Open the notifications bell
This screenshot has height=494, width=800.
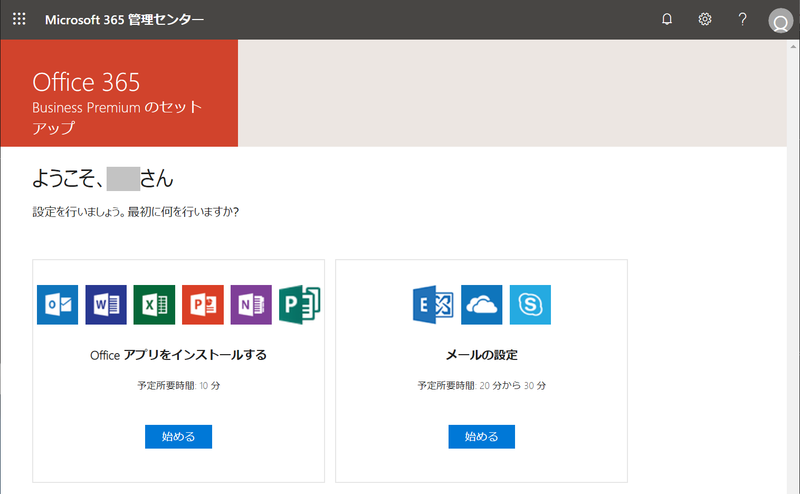(x=667, y=19)
